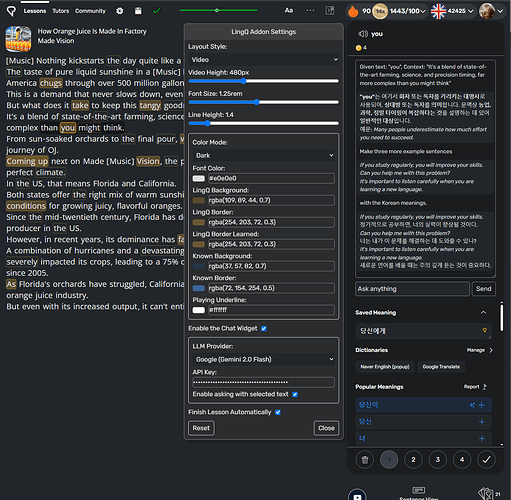The width and height of the screenshot is (511, 500).
Task: Add popular meaning 당신이 with plus icon
Action: pos(482,405)
